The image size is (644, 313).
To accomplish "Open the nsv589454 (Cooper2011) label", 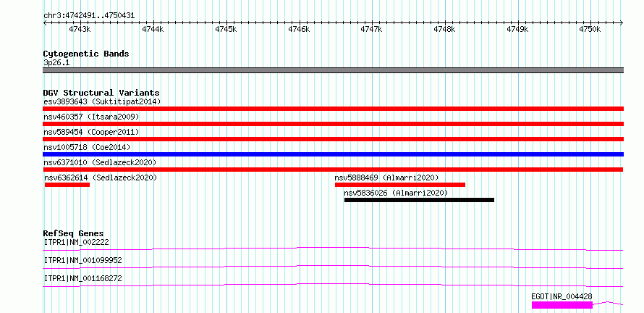I will (91, 132).
